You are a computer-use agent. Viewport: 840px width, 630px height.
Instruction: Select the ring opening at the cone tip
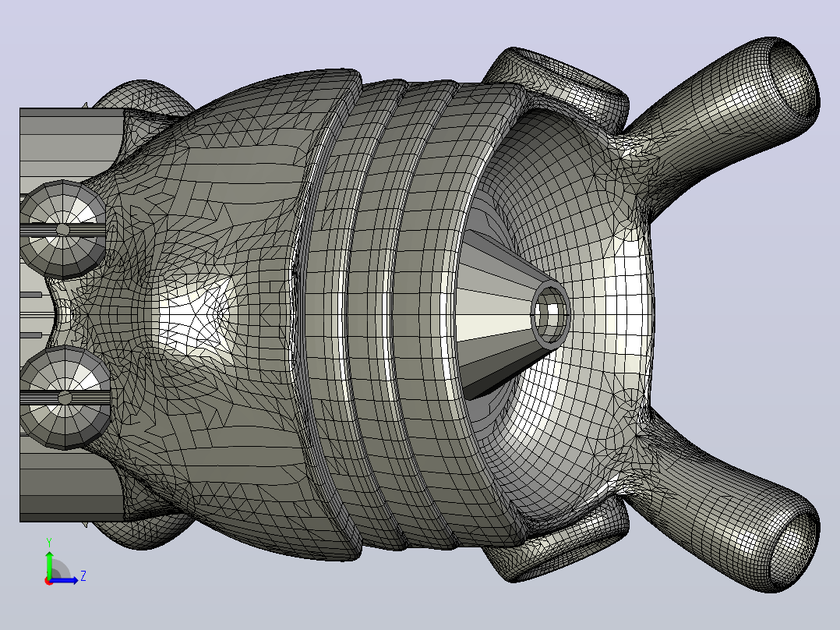point(551,315)
